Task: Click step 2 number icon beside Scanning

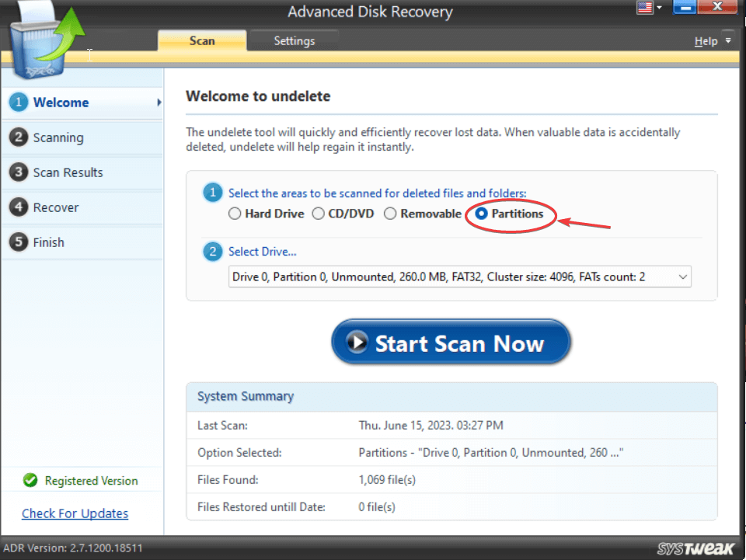Action: tap(19, 137)
